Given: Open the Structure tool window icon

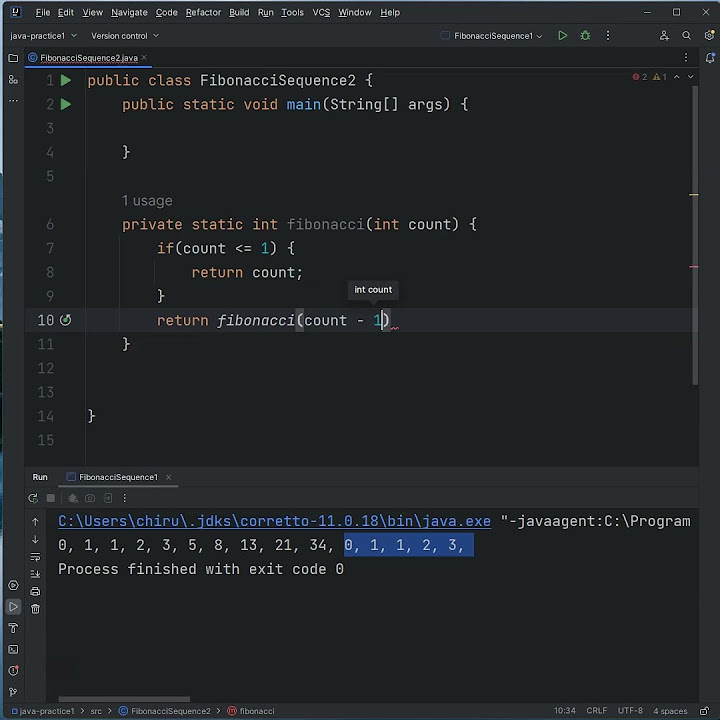Looking at the screenshot, I should pyautogui.click(x=13, y=80).
